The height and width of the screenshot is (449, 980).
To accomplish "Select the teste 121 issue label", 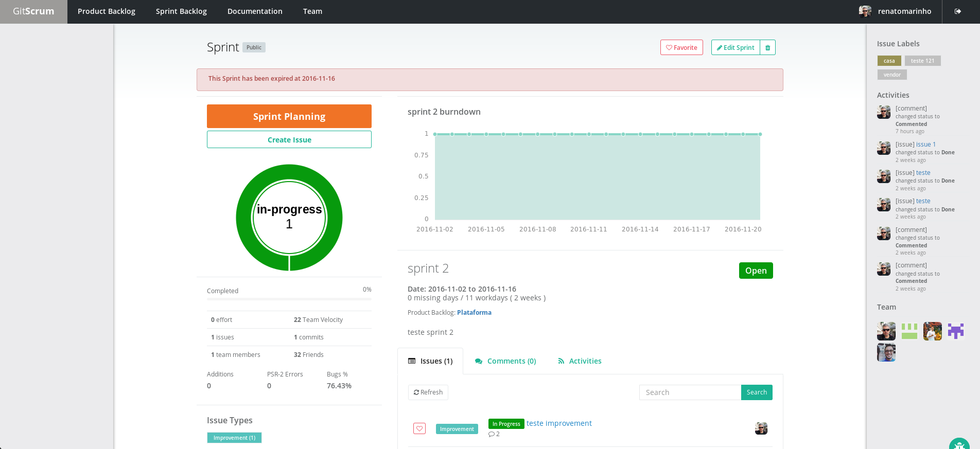I will [x=922, y=61].
